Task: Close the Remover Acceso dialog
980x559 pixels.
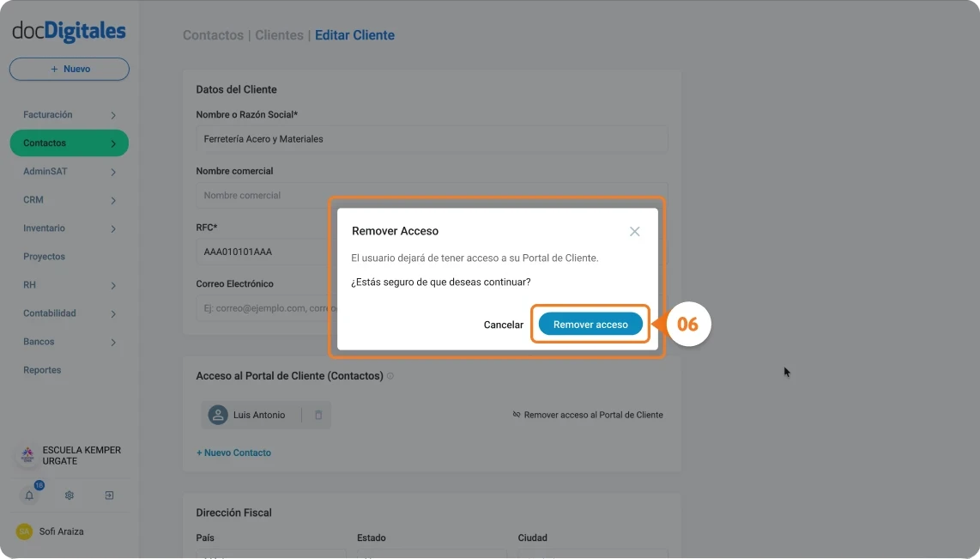Action: [634, 231]
